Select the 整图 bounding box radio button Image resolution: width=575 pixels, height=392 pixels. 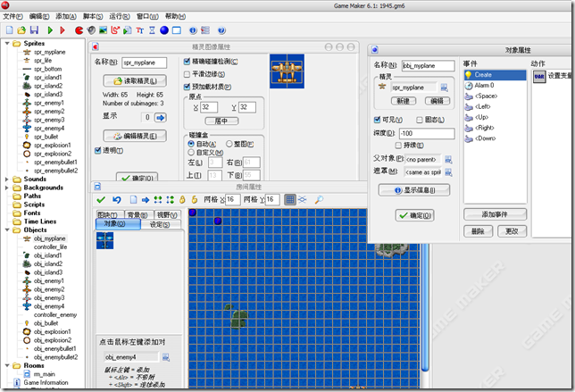(x=229, y=142)
